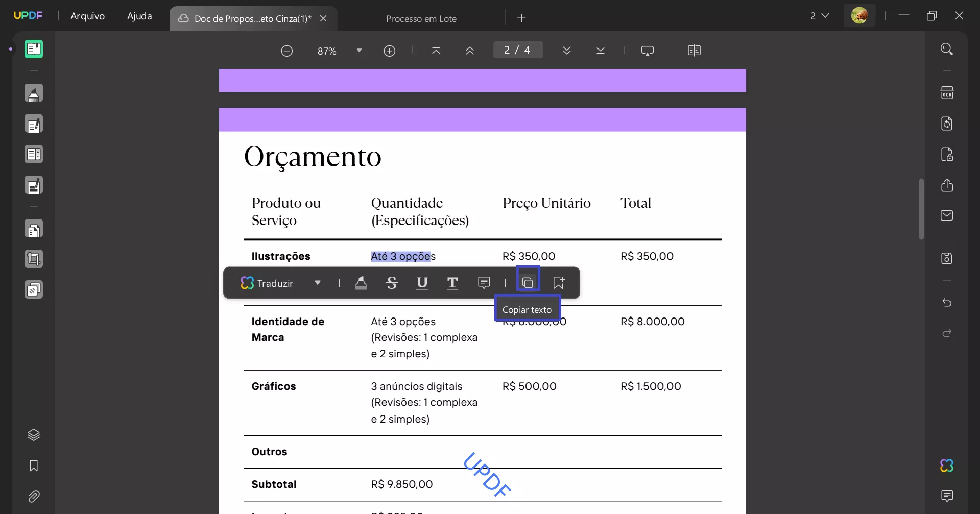Viewport: 980px width, 514px height.
Task: Click the vertical document scrollbar
Action: [921, 208]
